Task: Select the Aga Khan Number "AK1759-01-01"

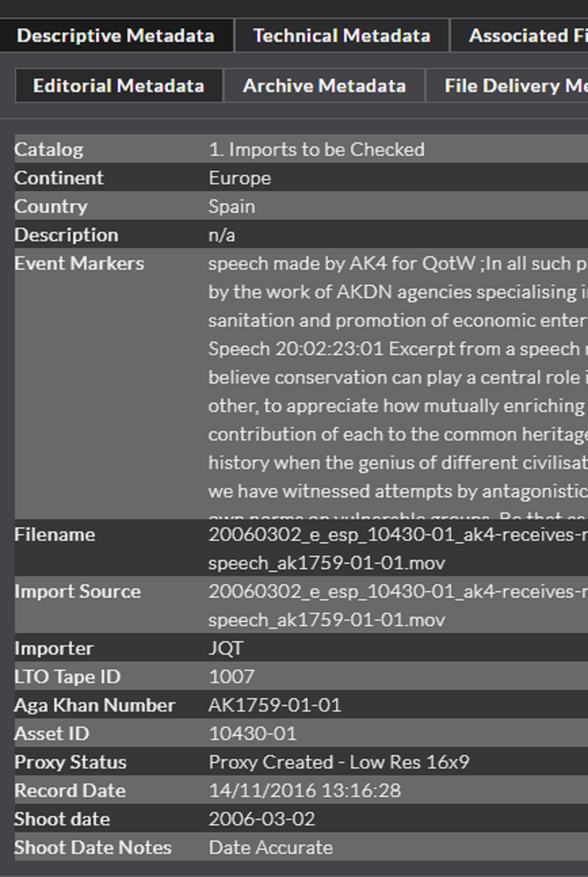Action: click(x=274, y=706)
